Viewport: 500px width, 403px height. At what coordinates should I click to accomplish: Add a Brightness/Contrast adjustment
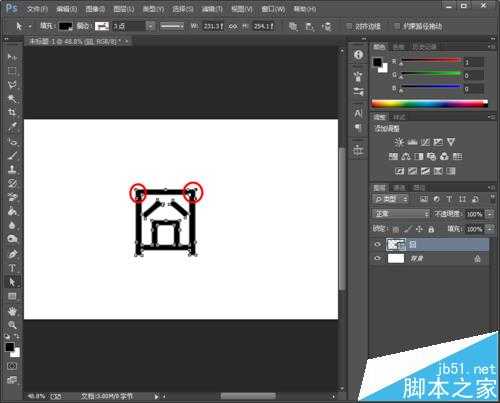coord(399,142)
